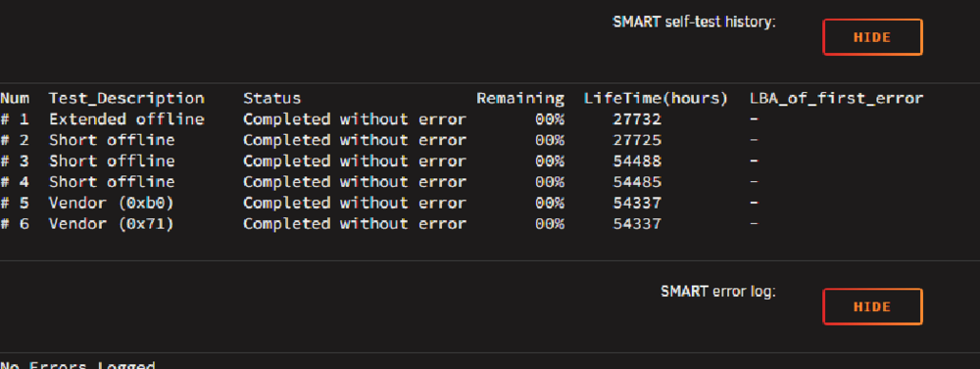Select the Vendor (0x71) test entry

click(x=112, y=223)
